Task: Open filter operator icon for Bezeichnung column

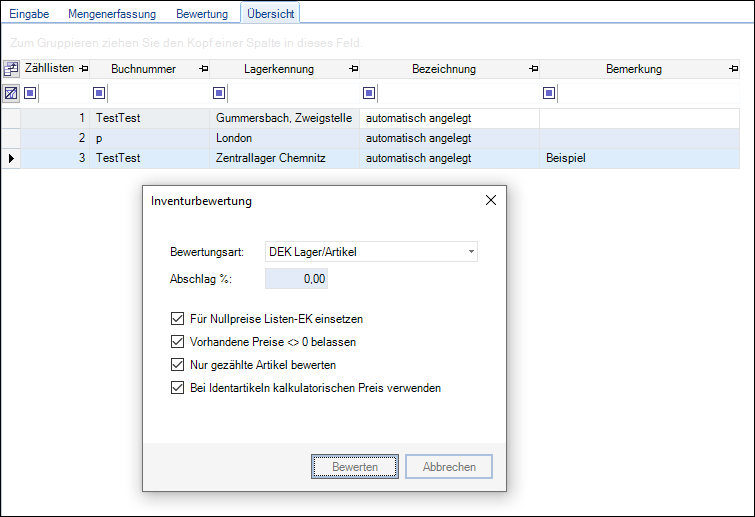Action: click(x=370, y=93)
